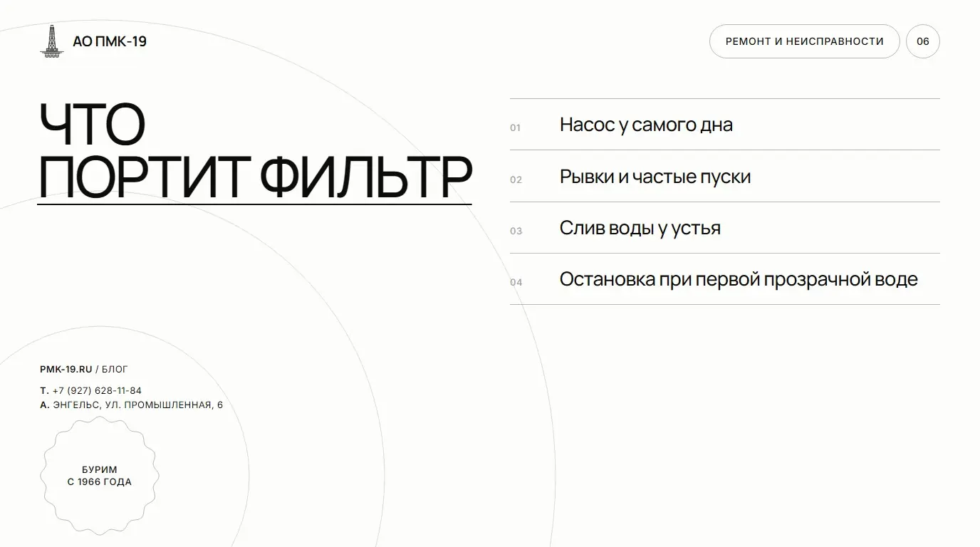Open the PMK-19.RU site link
Image resolution: width=980 pixels, height=547 pixels.
66,369
